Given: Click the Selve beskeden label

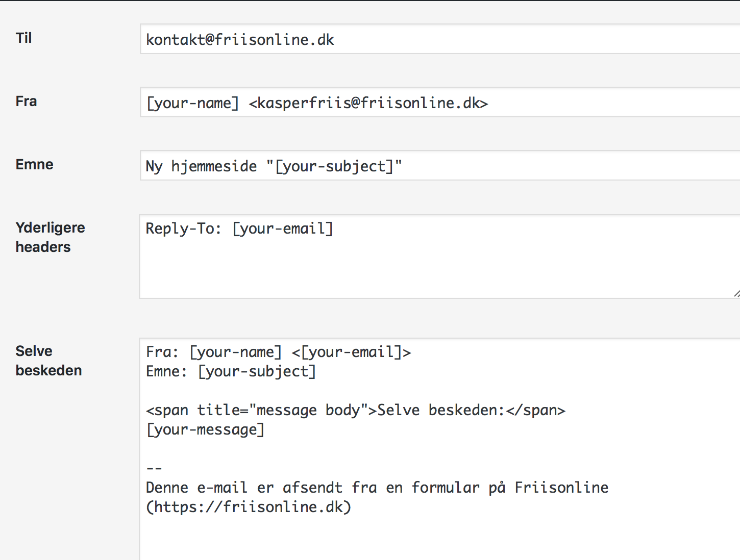Looking at the screenshot, I should pyautogui.click(x=48, y=361).
